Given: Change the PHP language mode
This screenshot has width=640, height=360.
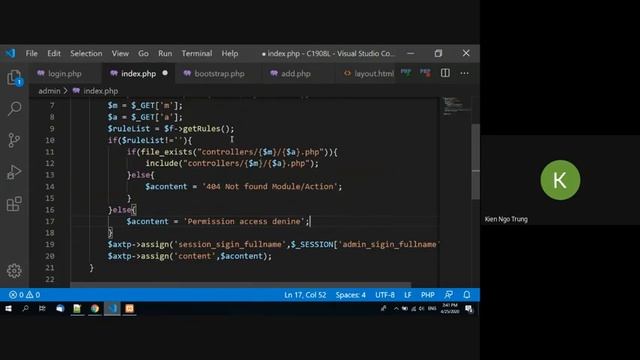Looking at the screenshot, I should pyautogui.click(x=428, y=295).
